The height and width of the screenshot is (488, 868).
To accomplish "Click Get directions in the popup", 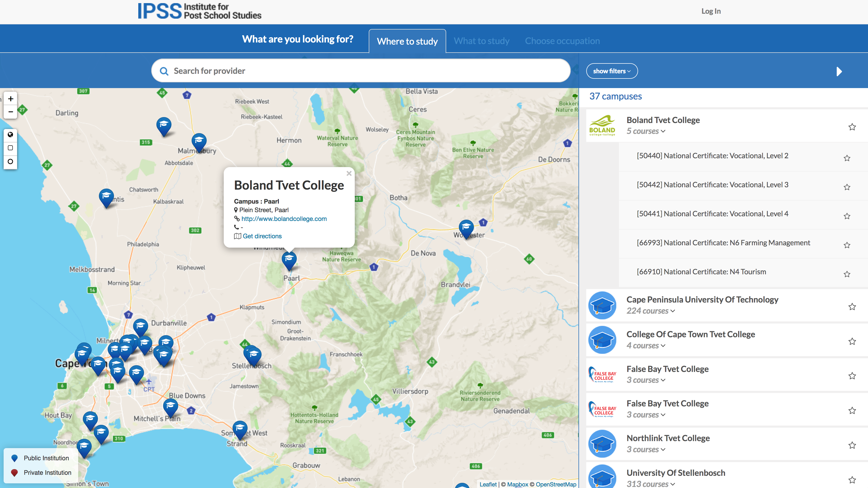I will click(x=262, y=236).
